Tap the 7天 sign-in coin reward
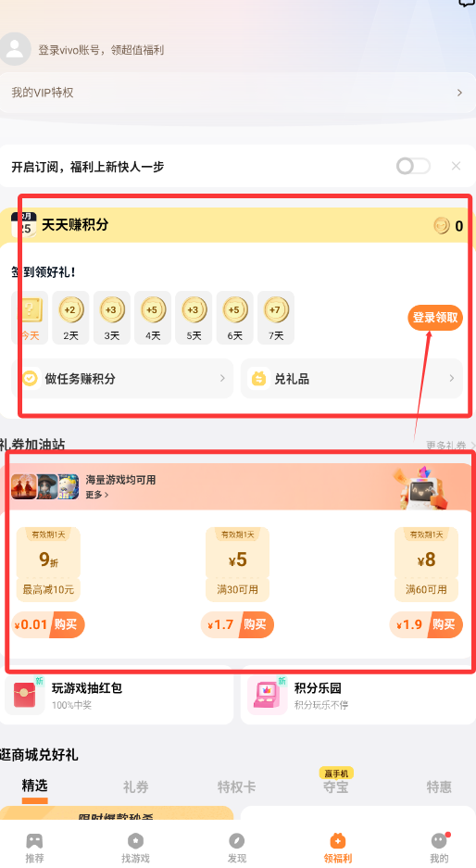This screenshot has width=476, height=868. tap(275, 318)
